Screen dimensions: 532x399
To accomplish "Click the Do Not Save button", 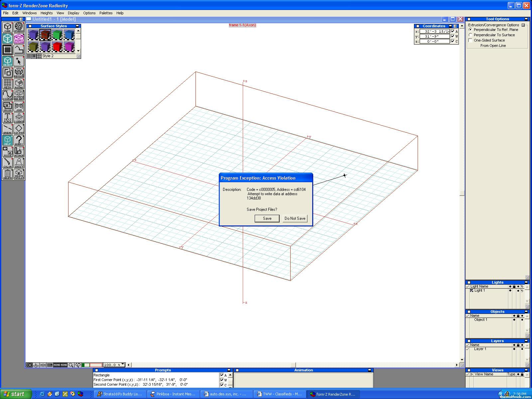I will (295, 218).
